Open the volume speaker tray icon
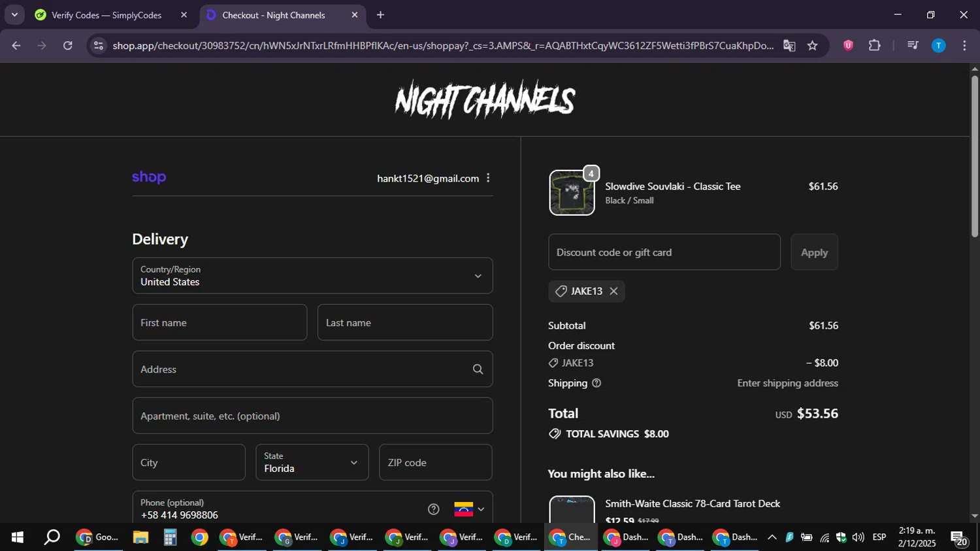 (858, 537)
